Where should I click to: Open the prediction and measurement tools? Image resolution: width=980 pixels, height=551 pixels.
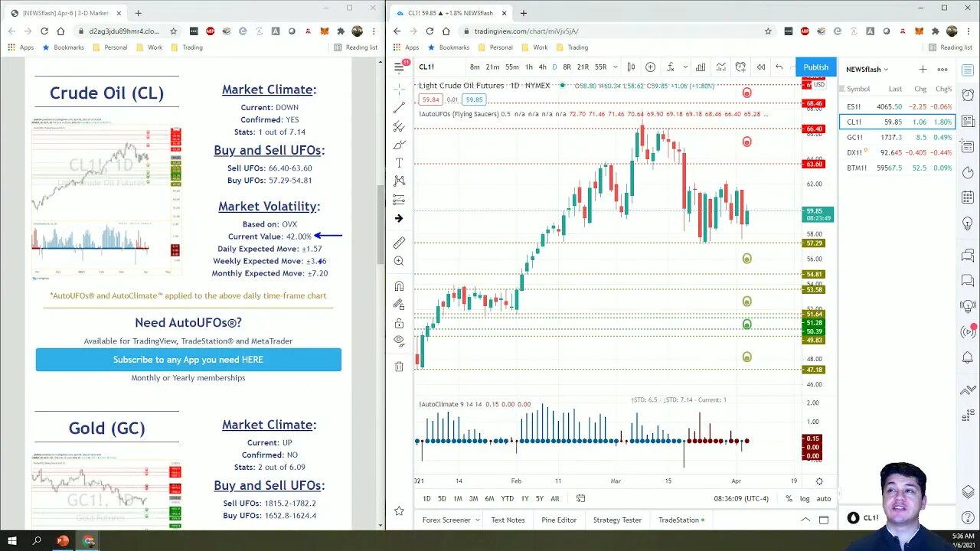[x=399, y=200]
